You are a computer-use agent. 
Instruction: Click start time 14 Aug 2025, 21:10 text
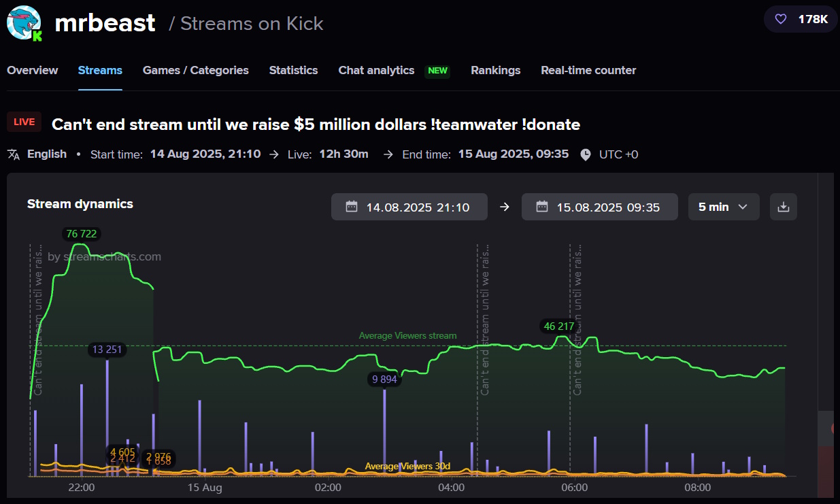pyautogui.click(x=205, y=154)
